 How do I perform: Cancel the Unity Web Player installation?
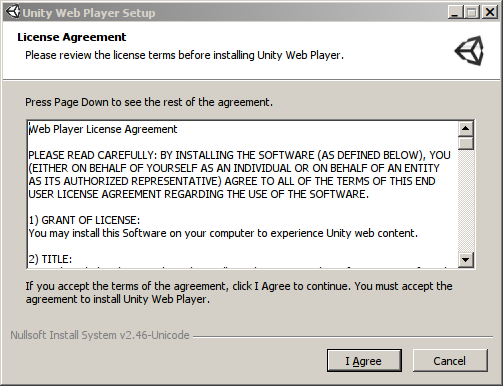pyautogui.click(x=450, y=361)
